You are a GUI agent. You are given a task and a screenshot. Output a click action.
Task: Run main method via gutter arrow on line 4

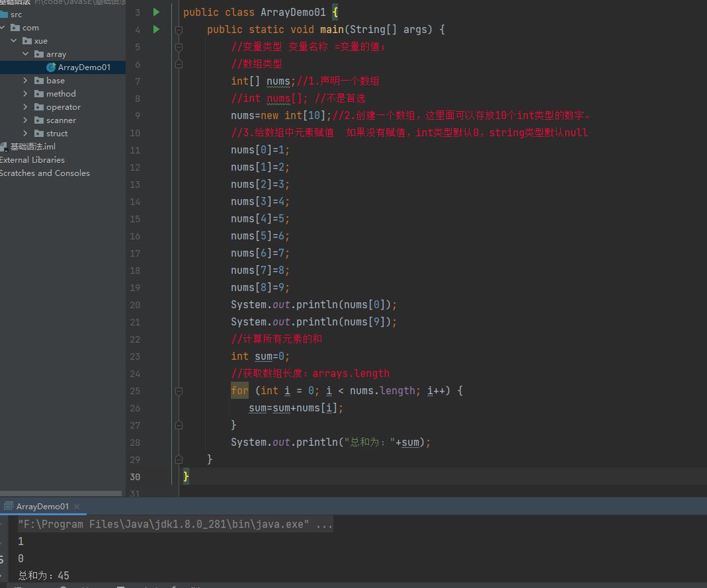click(x=156, y=29)
